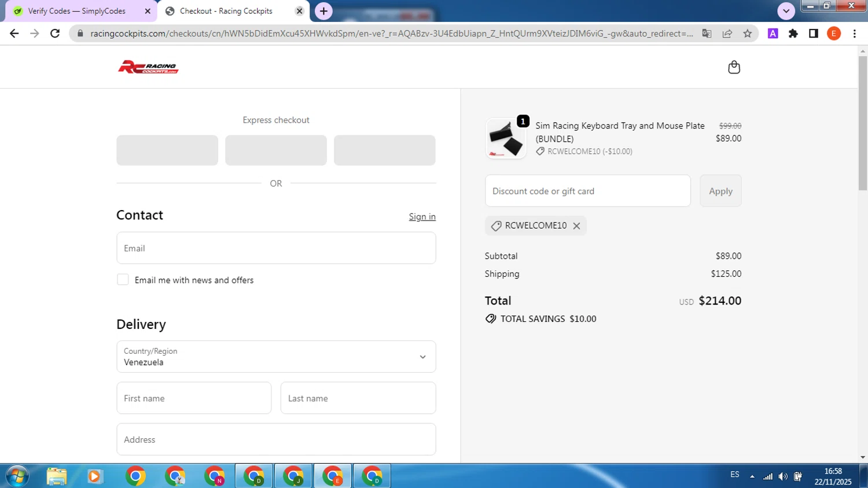This screenshot has width=868, height=488.
Task: Click the first express checkout button
Action: coord(167,151)
